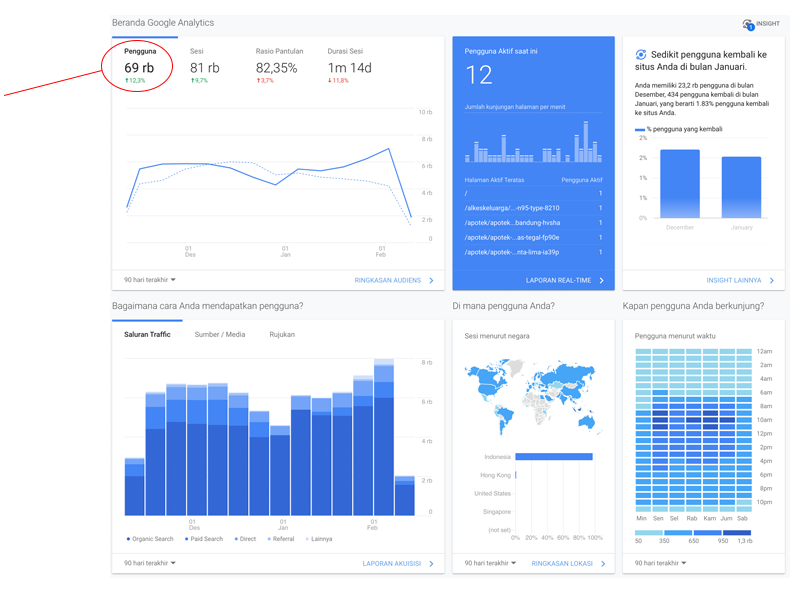Screen dimensions: 800x600
Task: Click the Paid Search legend dot
Action: [x=186, y=539]
